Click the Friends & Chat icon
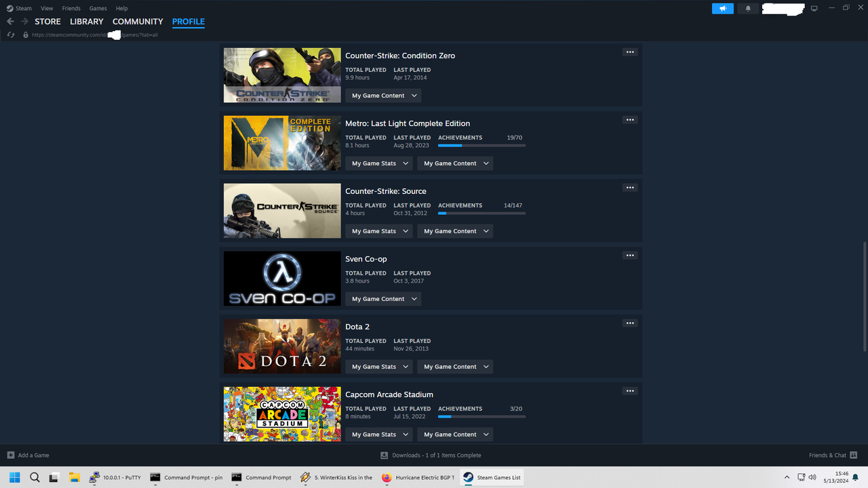The image size is (868, 488). pyautogui.click(x=854, y=455)
